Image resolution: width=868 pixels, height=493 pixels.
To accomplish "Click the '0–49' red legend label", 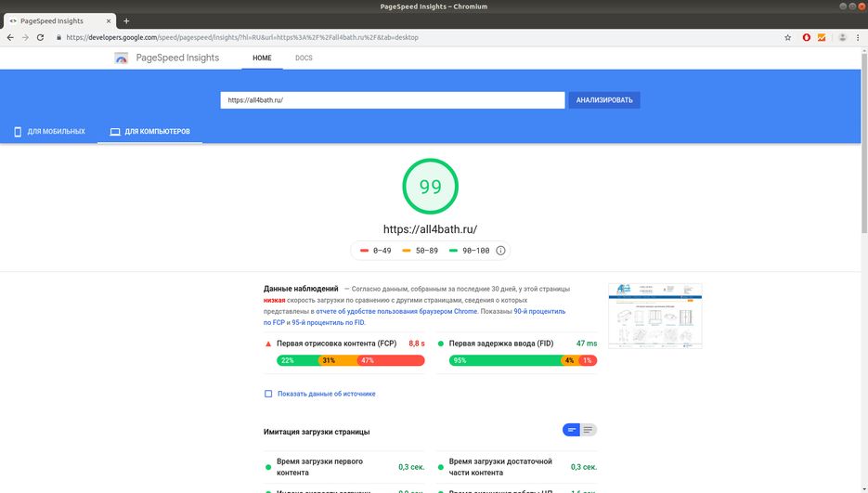I will 382,251.
